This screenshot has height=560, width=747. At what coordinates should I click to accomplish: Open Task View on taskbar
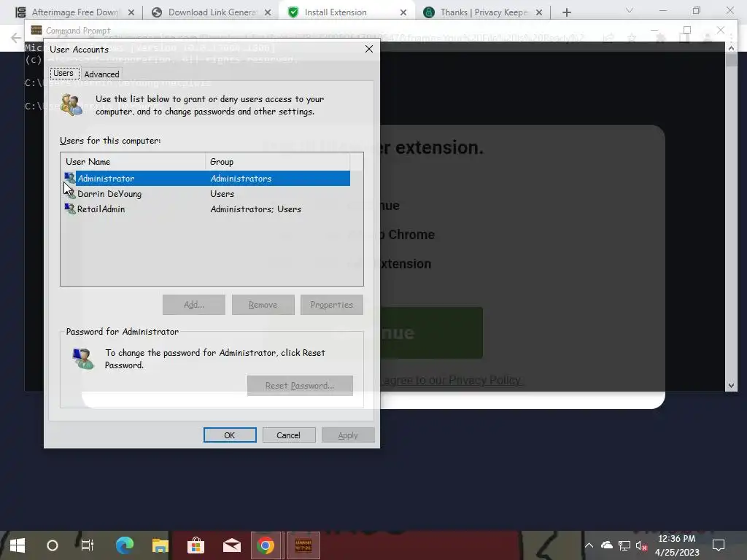click(x=88, y=545)
